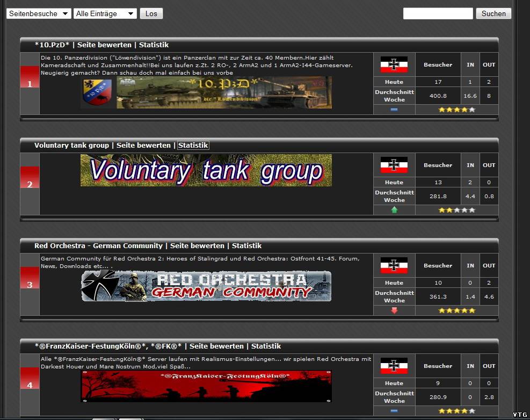Click the rank 3 badge
530x420 pixels.
coord(30,278)
